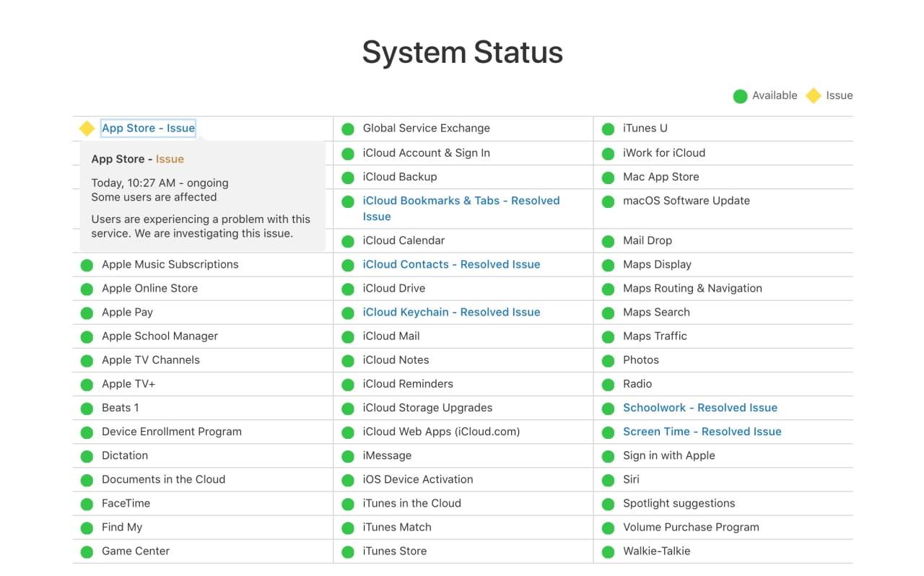Click the iCloud Storage Upgrades entry
Image resolution: width=924 pixels, height=576 pixels.
pos(427,408)
